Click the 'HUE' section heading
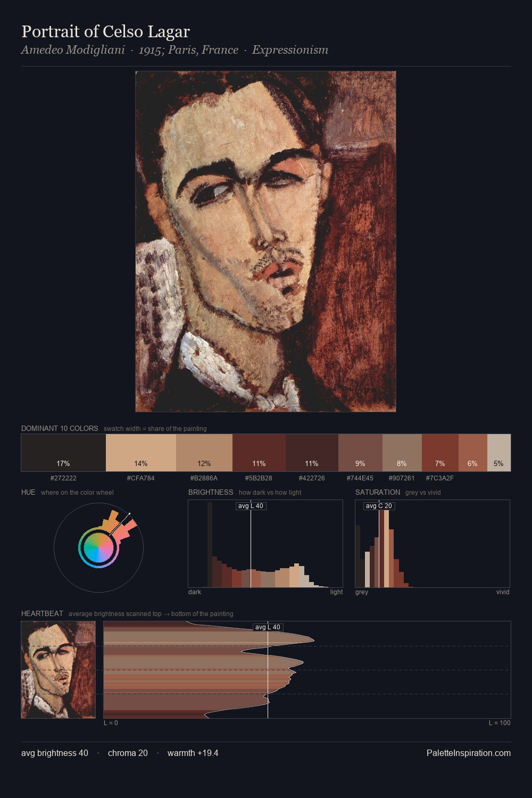532x798 pixels. [28, 492]
